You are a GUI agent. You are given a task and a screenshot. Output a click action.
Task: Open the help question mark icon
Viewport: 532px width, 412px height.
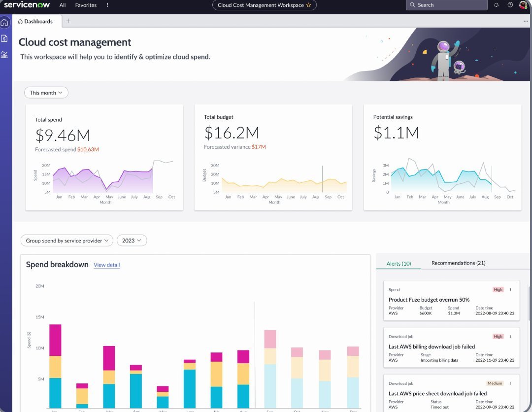[510, 5]
